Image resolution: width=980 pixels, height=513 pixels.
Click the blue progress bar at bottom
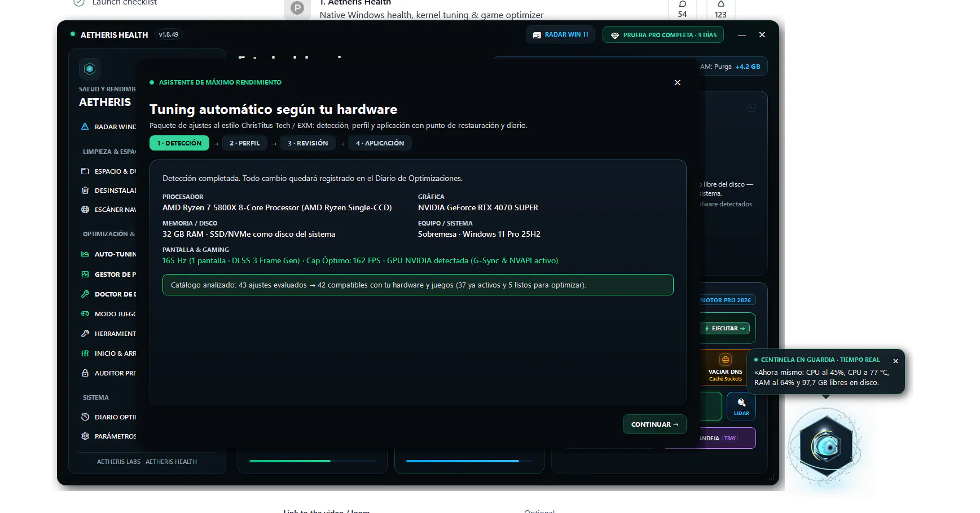[x=469, y=461]
